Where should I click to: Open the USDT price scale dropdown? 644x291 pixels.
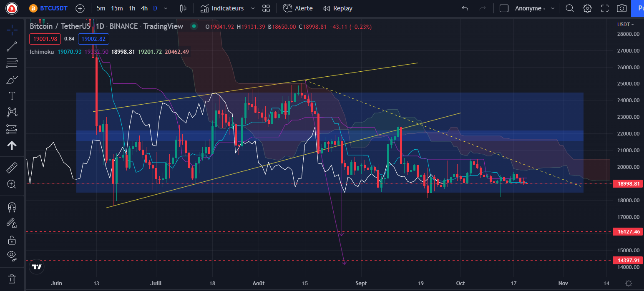click(626, 24)
